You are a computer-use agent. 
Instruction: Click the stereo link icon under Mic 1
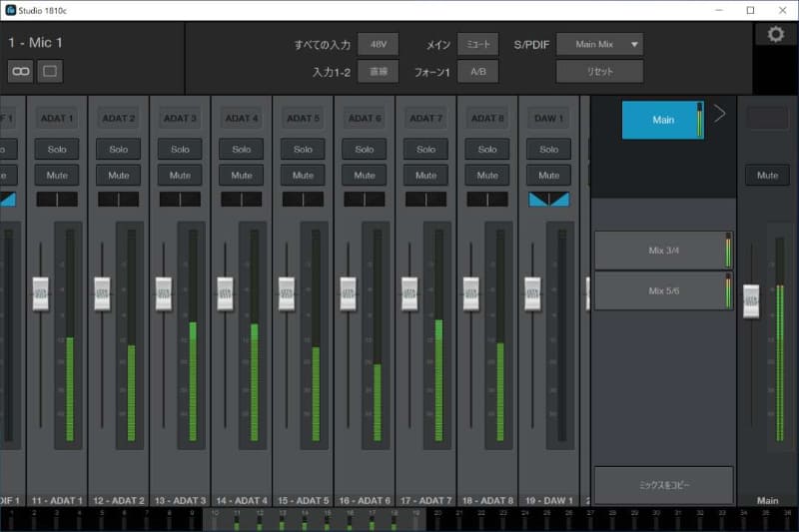(20, 71)
